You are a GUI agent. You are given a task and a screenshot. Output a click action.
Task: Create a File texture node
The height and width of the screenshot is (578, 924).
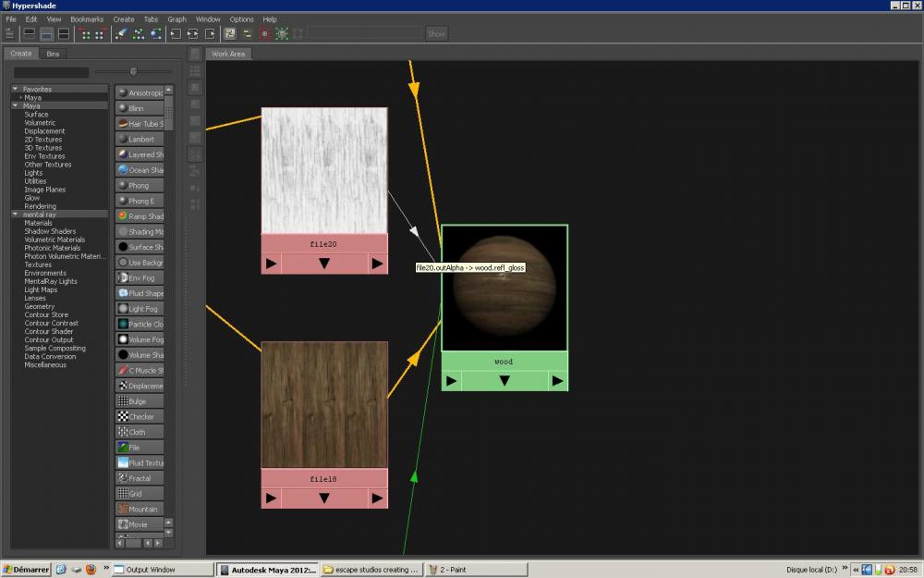pos(139,448)
